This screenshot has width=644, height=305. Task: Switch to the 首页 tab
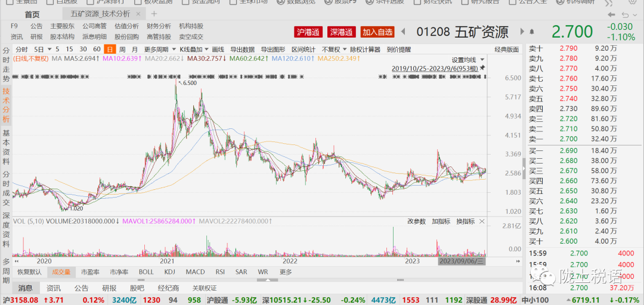coord(32,14)
